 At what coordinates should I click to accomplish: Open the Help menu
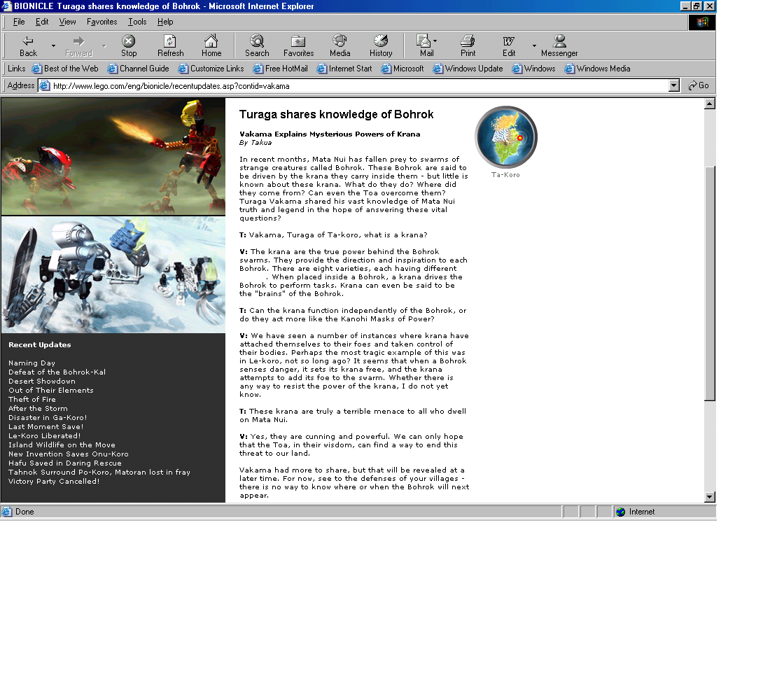(165, 22)
